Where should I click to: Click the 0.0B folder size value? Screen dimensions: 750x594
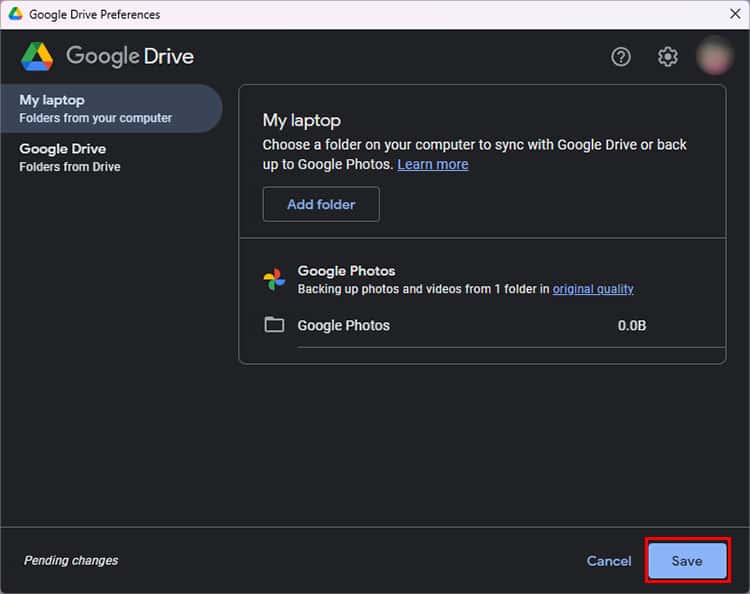631,325
